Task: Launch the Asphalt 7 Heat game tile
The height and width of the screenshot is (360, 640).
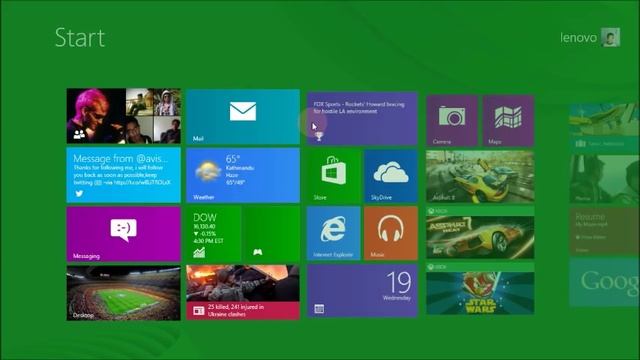Action: 480,233
